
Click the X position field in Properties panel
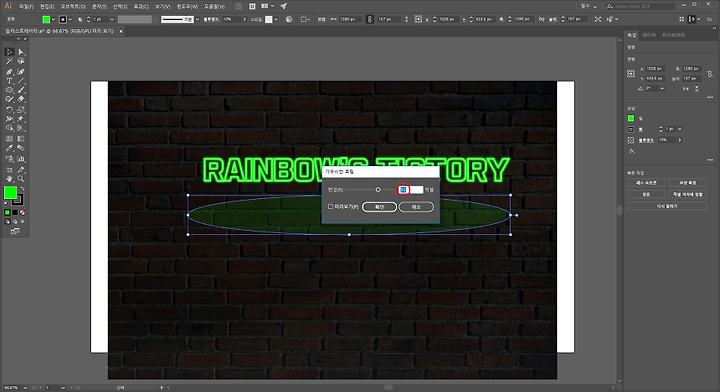(655, 68)
